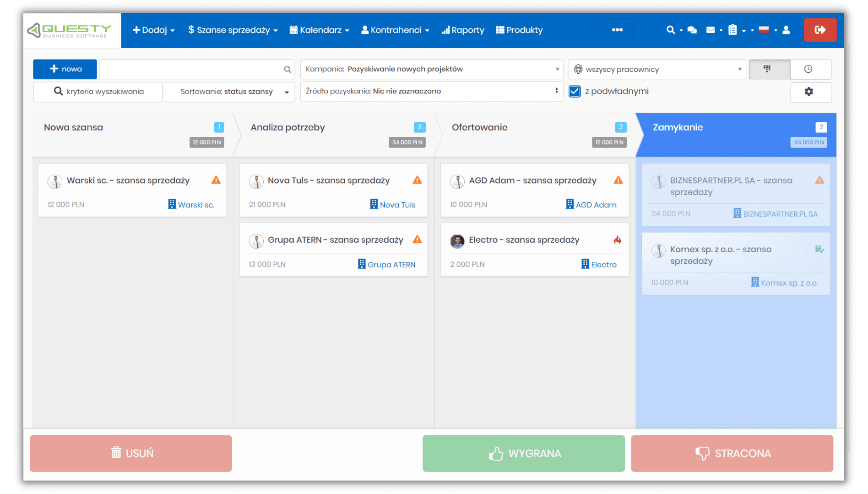Open the 'Kornex sp. z o.o.' company link
Screen dimensions: 868x494
[x=785, y=282]
